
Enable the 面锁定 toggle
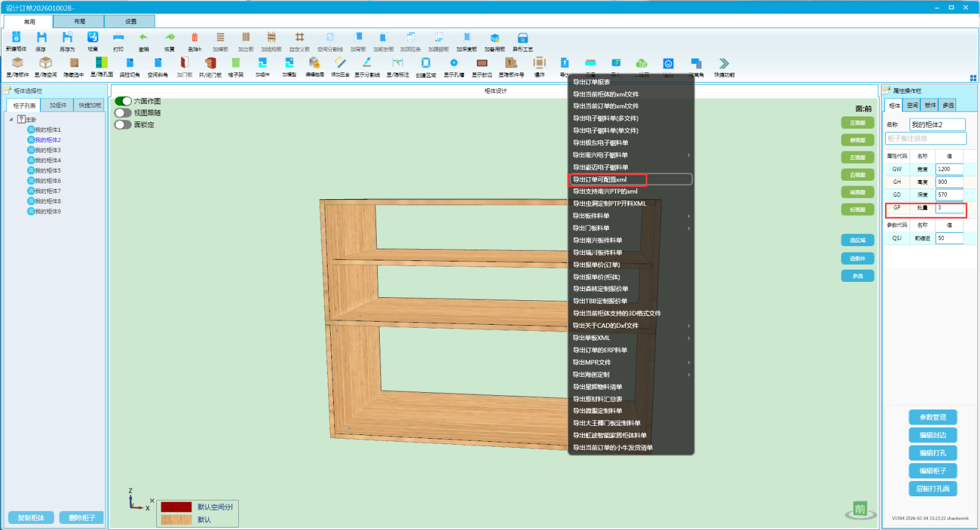[x=123, y=124]
